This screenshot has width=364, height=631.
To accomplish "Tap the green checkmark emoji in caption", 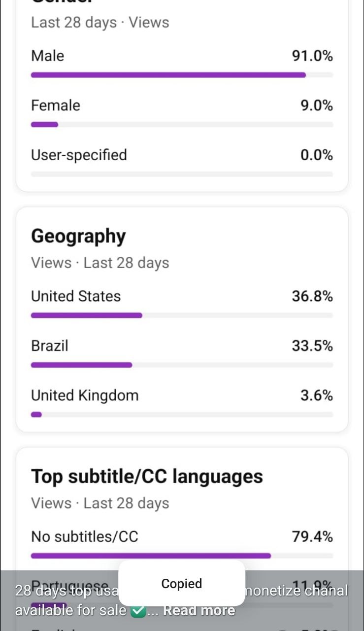I will pyautogui.click(x=138, y=610).
